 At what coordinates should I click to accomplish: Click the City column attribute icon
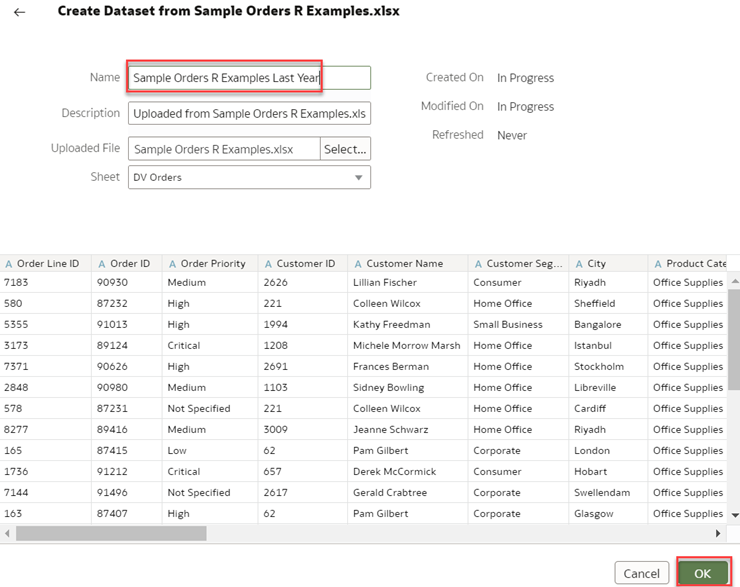[579, 264]
